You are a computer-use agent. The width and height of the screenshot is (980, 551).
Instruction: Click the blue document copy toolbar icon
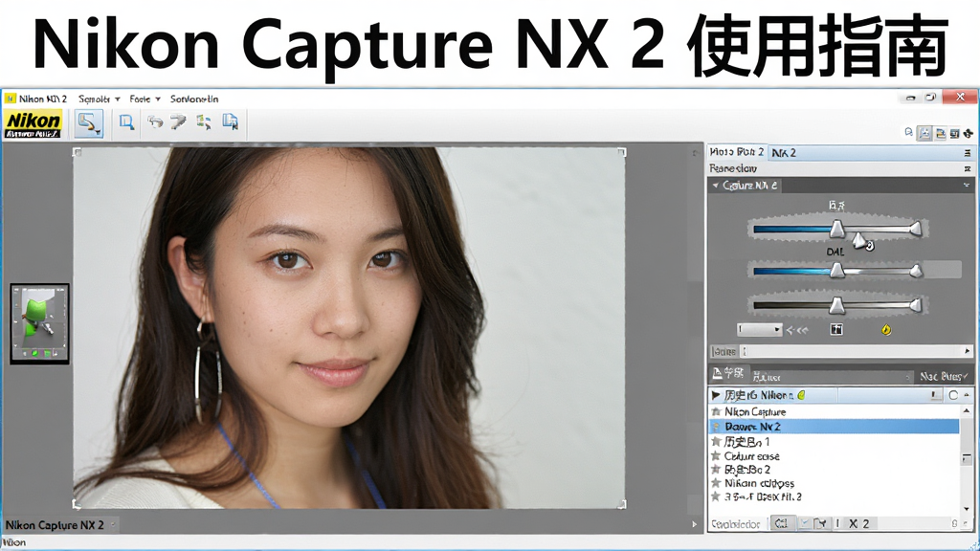tap(231, 121)
